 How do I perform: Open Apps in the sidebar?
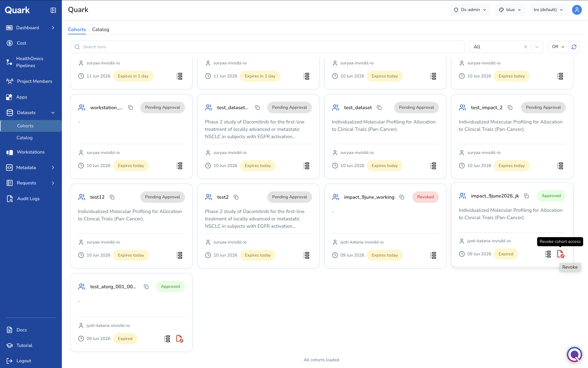pyautogui.click(x=31, y=97)
